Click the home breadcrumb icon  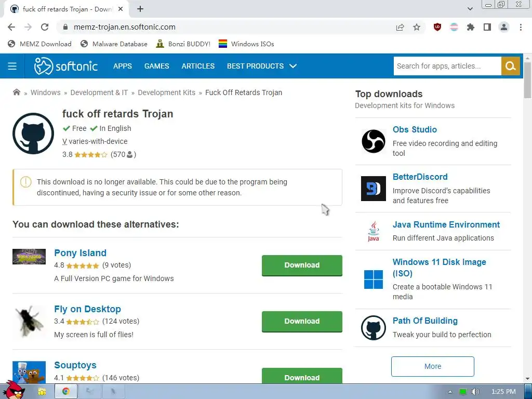[16, 92]
